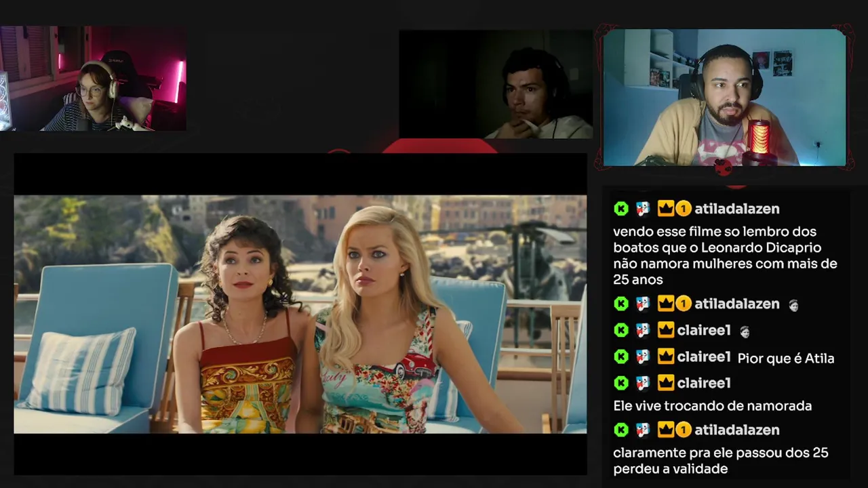
Task: Click webcam of bearded man in yellow cardigan
Action: pyautogui.click(x=724, y=98)
